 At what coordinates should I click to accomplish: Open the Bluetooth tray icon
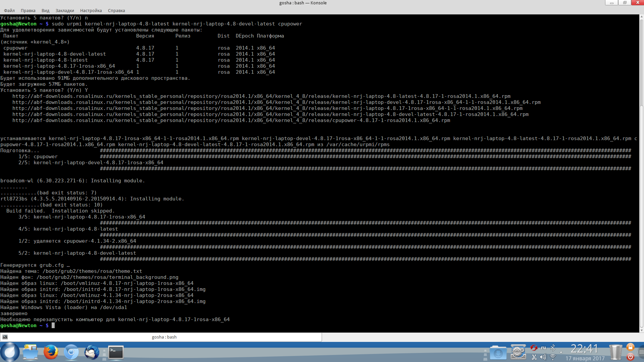(x=553, y=348)
